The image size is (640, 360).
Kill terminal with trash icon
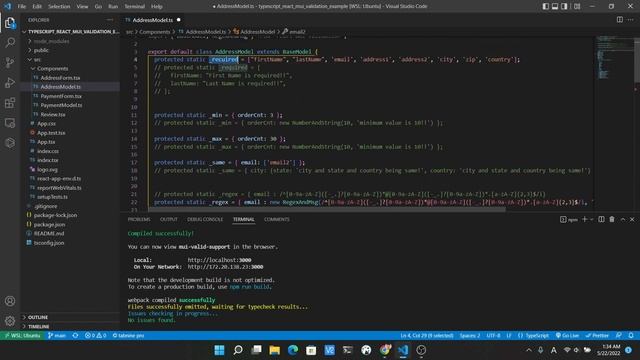click(x=612, y=219)
